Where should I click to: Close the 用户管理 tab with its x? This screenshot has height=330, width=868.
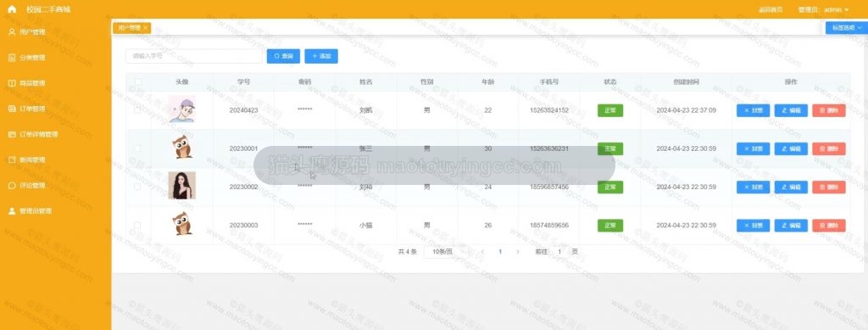[145, 28]
